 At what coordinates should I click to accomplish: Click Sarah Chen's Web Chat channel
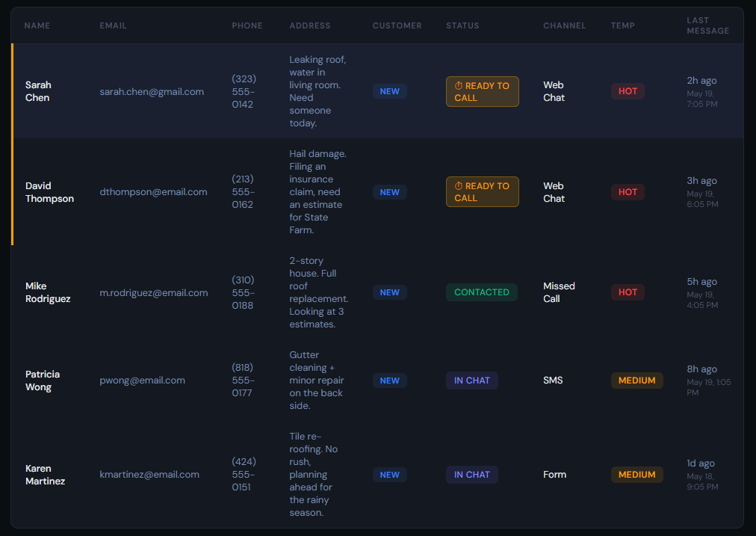point(554,91)
